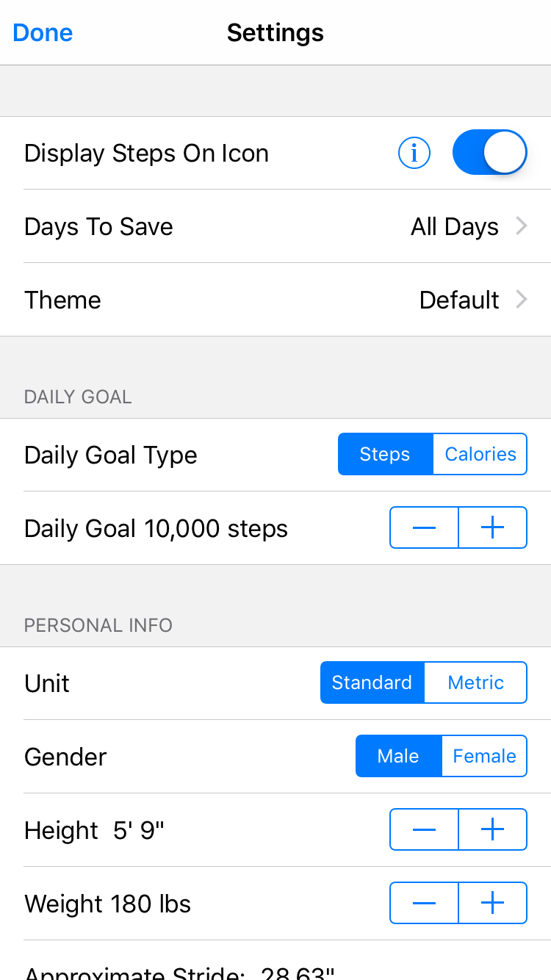The width and height of the screenshot is (551, 980).
Task: Raise weight using the plus icon
Action: tap(492, 903)
